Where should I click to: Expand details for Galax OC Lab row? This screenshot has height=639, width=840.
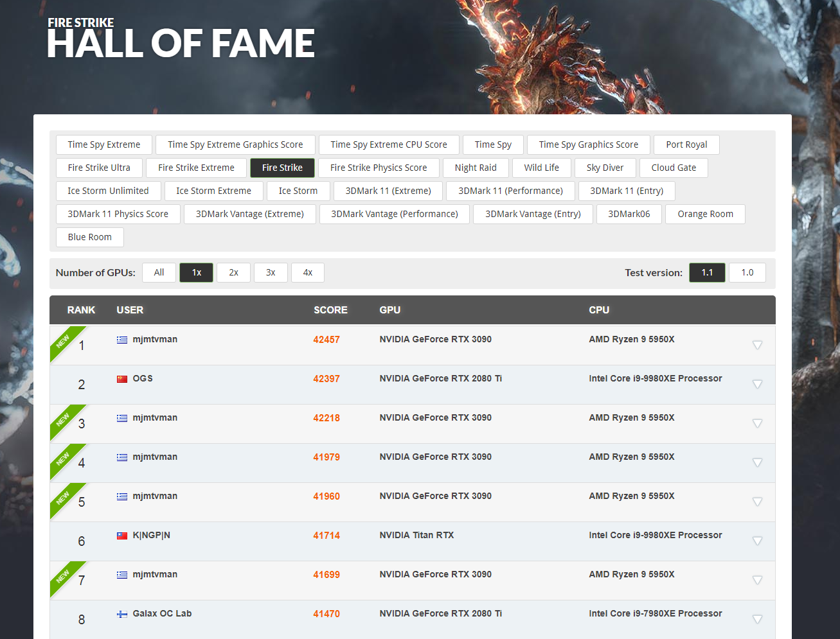758,620
